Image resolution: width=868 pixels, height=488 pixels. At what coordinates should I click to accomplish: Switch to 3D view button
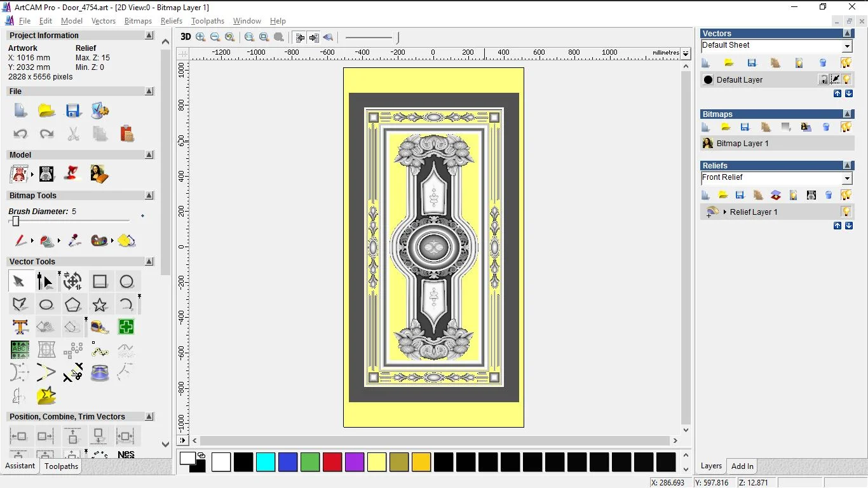coord(186,37)
